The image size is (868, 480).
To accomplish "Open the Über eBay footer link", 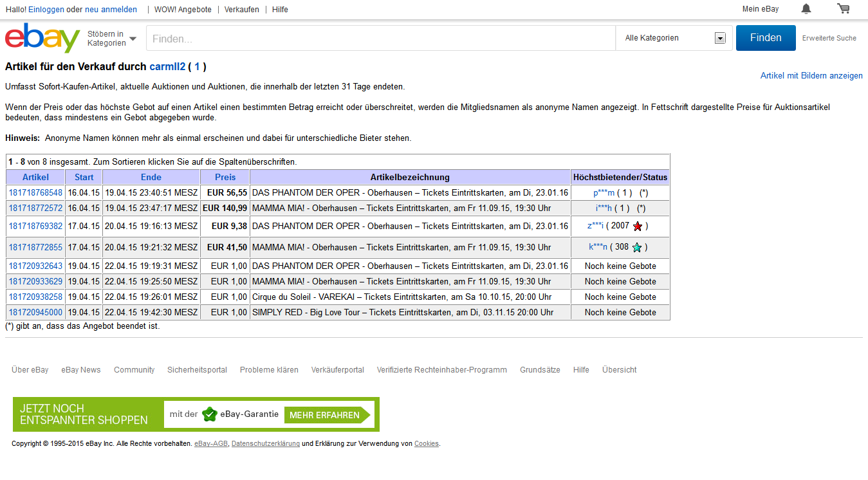I will coord(30,370).
